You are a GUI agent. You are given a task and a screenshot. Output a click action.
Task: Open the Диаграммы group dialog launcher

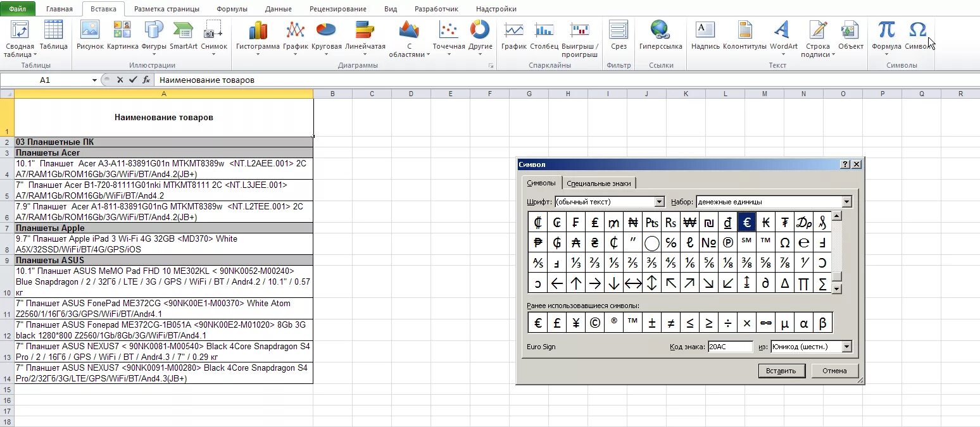(490, 66)
